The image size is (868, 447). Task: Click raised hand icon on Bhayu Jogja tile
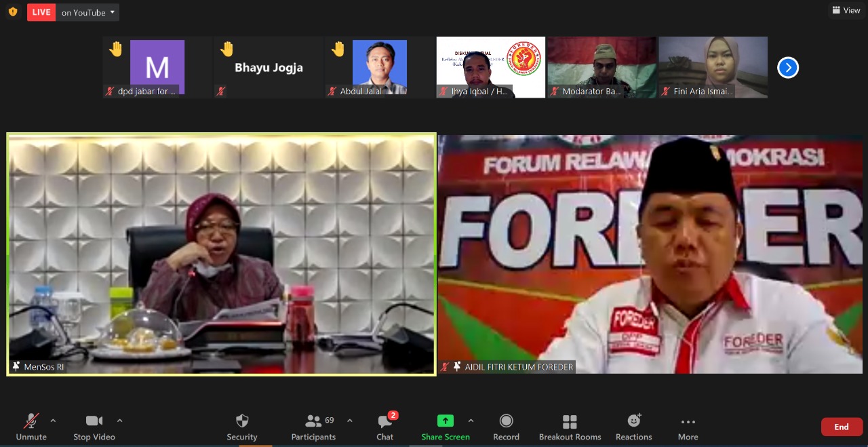pos(227,50)
